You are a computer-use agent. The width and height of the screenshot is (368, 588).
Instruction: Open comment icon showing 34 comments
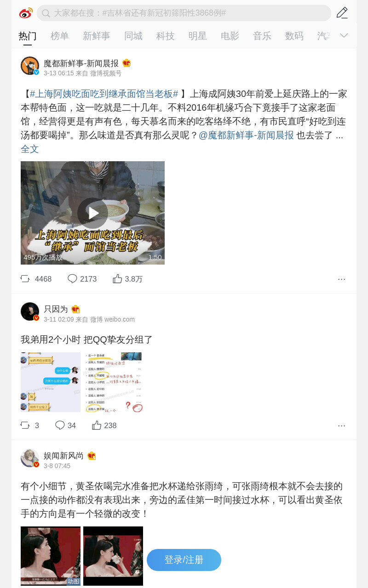(x=65, y=425)
